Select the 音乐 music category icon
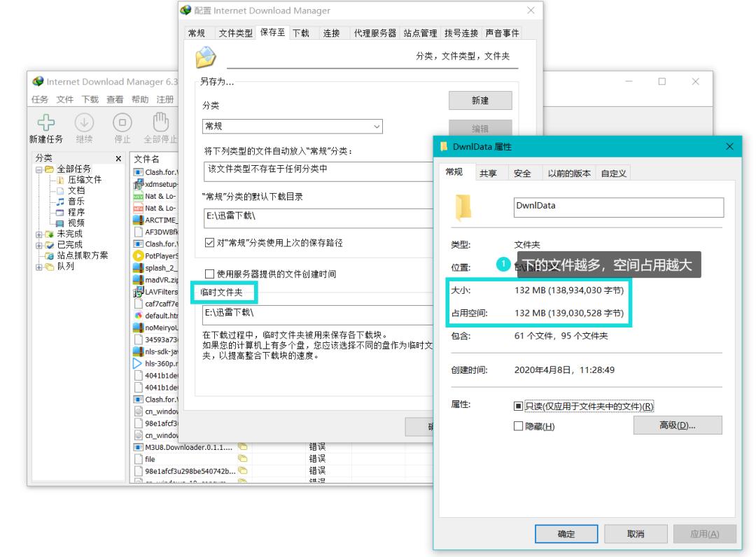 [59, 201]
